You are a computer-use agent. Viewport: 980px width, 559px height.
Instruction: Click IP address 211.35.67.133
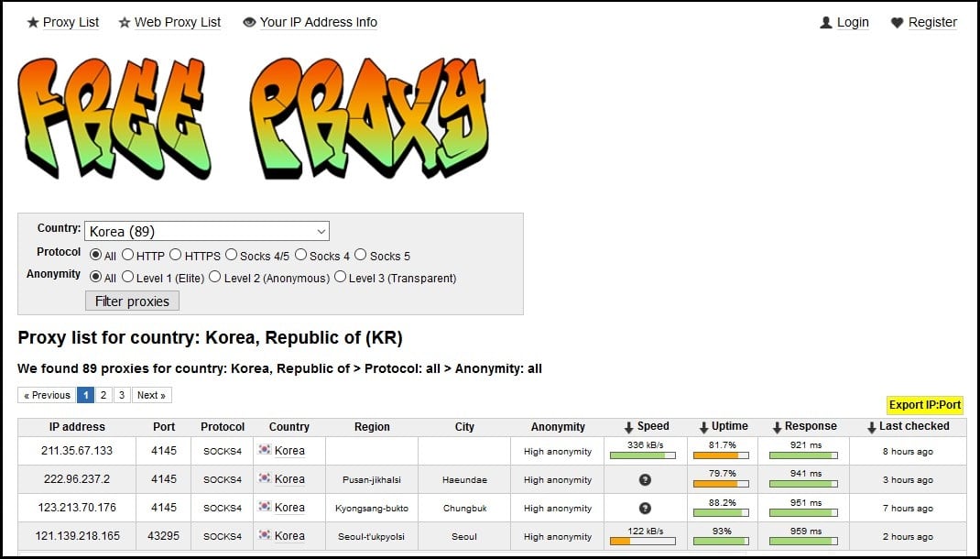[77, 451]
